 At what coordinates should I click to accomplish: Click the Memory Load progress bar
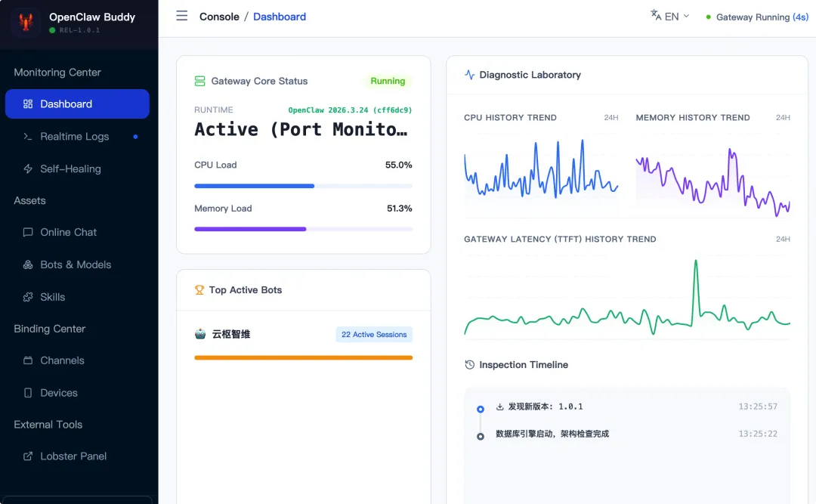tap(304, 229)
